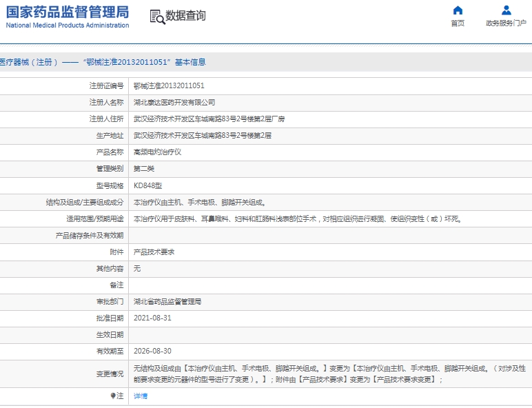The image size is (532, 408).
Task: Select registration number value 鄂械注准20132011051
Action: point(169,85)
